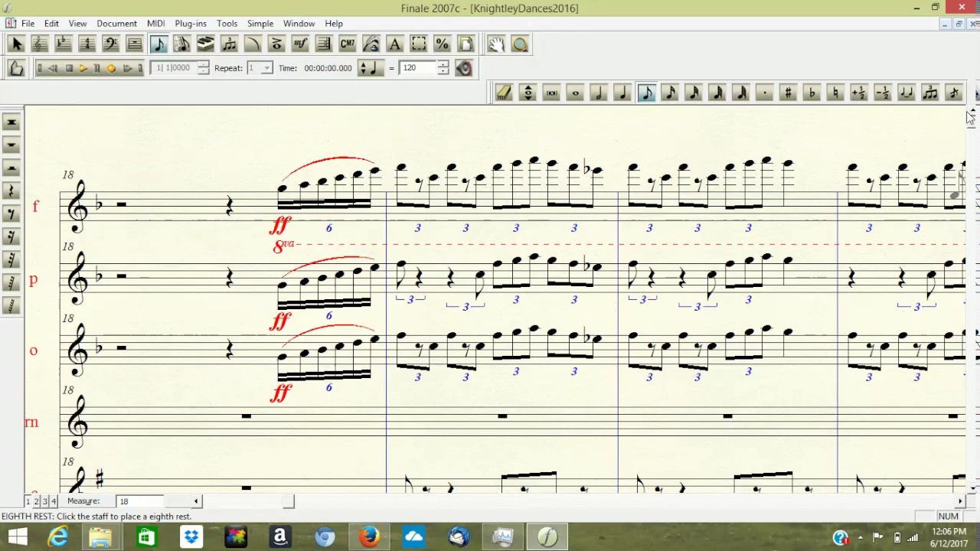Select the Simple Entry eighth-note tool
This screenshot has height=551, width=980.
158,44
